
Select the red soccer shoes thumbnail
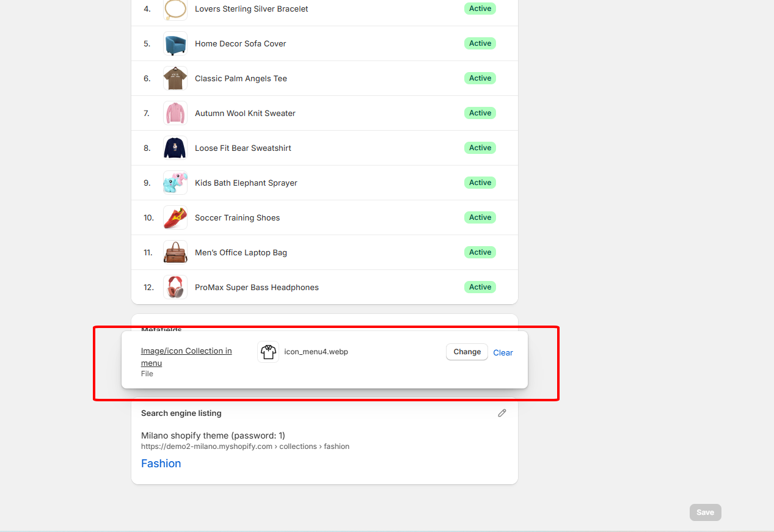click(x=175, y=218)
